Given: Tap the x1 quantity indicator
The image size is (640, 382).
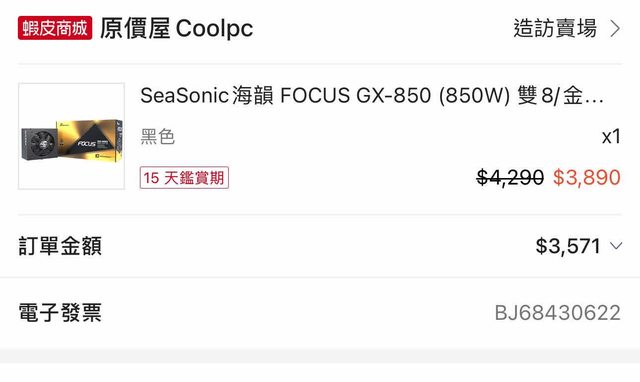Looking at the screenshot, I should point(611,137).
